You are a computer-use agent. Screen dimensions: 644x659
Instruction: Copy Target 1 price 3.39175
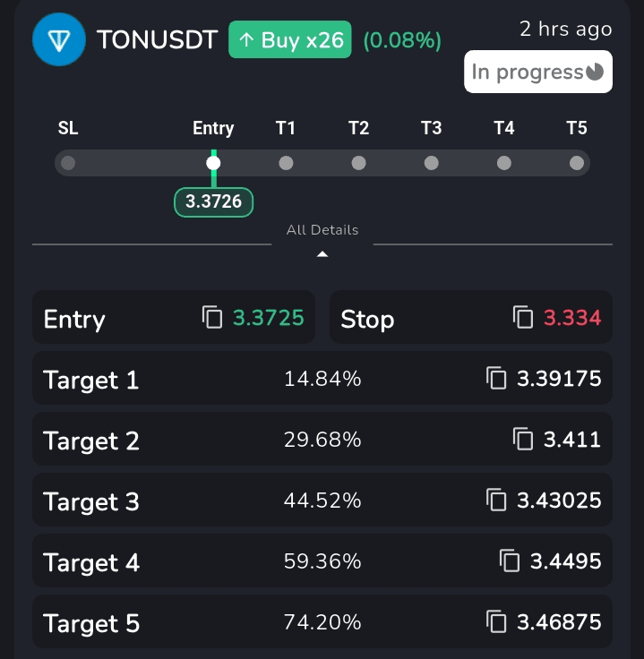(496, 378)
